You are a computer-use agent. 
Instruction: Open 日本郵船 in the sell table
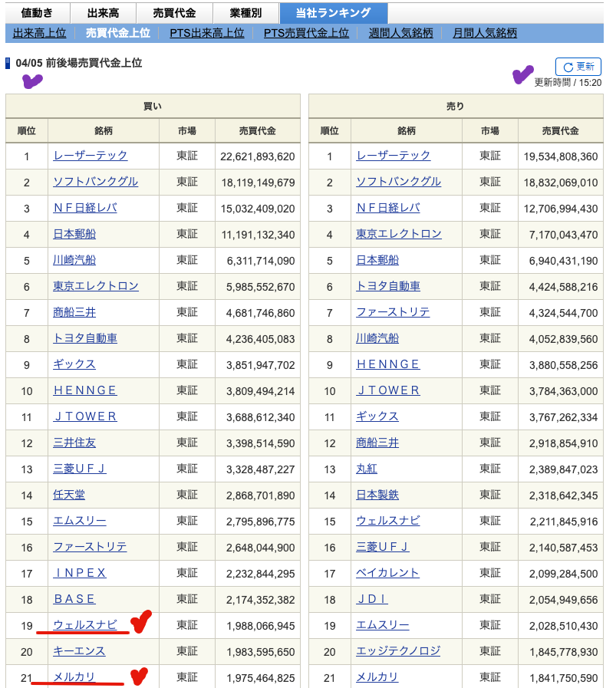tap(377, 260)
